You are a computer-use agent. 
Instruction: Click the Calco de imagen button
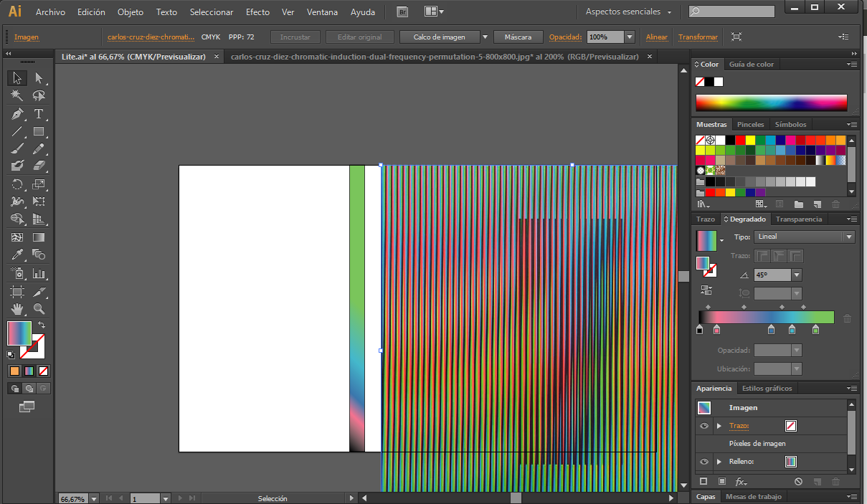pyautogui.click(x=439, y=37)
